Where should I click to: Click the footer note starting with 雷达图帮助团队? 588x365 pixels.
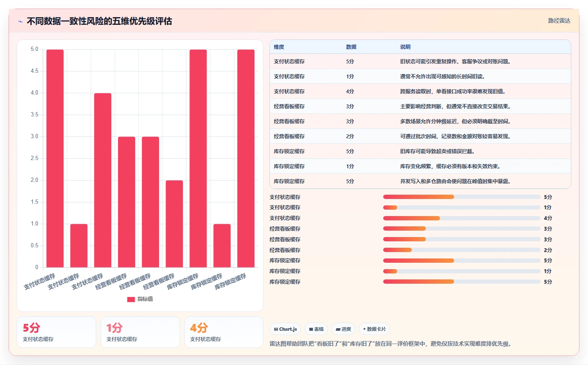point(390,344)
